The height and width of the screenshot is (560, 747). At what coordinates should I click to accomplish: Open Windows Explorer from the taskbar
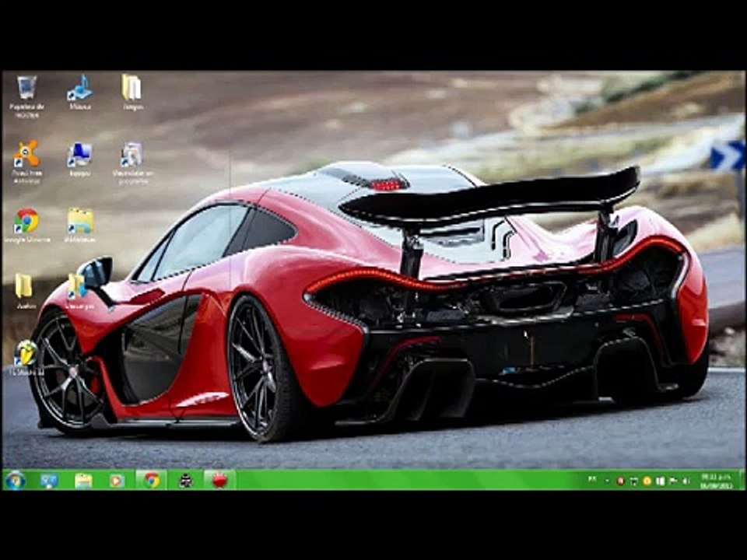coord(83,481)
